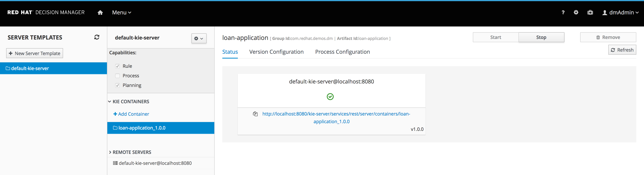
Task: Click the default-kie-server@localhost:8080 card title
Action: [x=331, y=82]
